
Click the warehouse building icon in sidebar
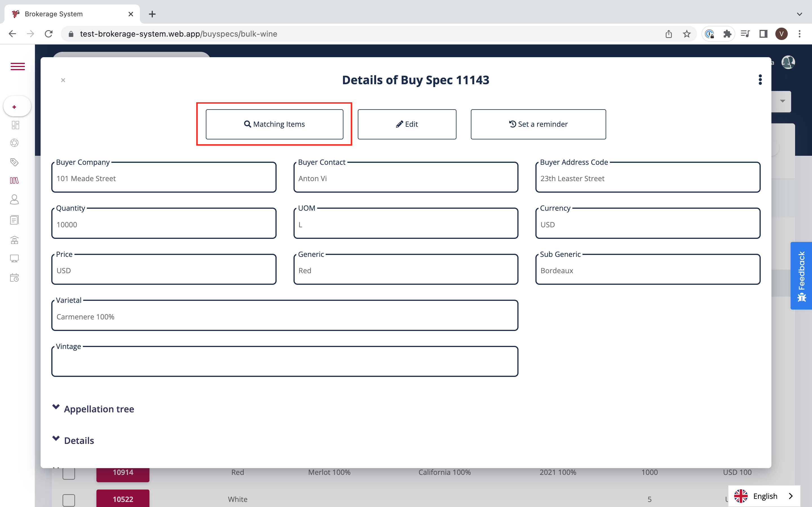[14, 240]
